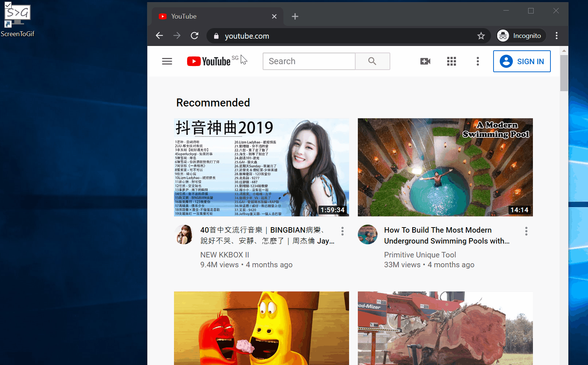The image size is (588, 365).
Task: Open YouTube settings three-dot menu
Action: (477, 61)
